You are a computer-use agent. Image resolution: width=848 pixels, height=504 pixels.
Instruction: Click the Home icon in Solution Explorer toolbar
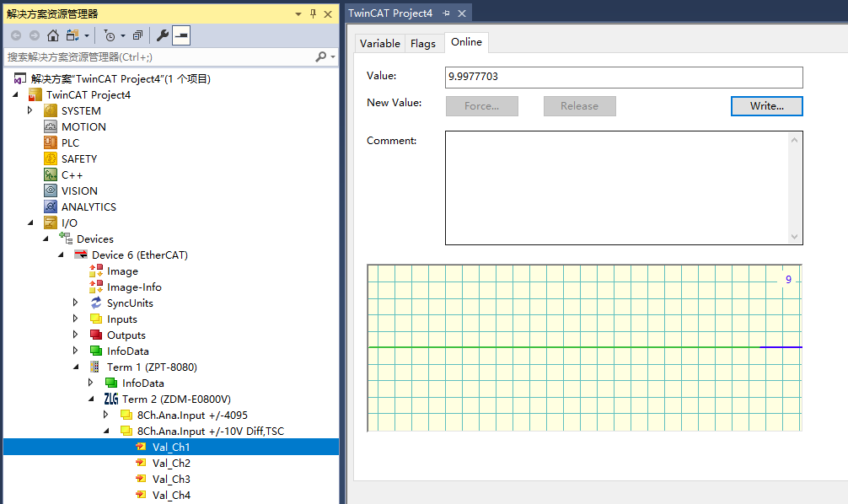[53, 35]
